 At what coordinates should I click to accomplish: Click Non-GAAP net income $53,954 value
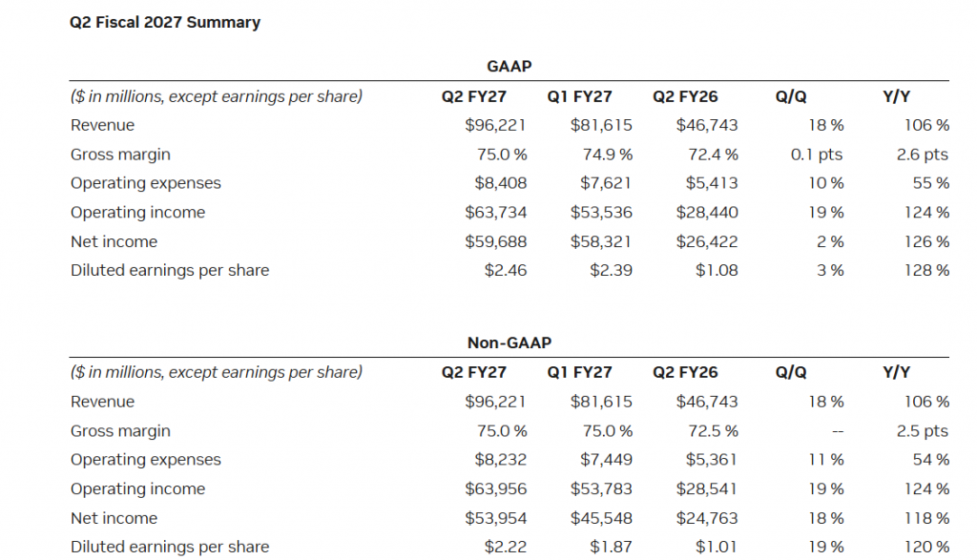pos(495,518)
